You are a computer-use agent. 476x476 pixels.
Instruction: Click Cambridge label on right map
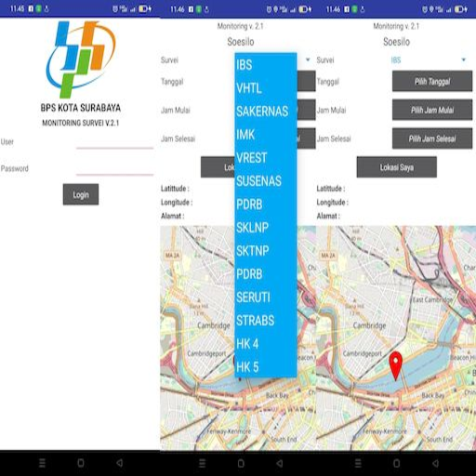[x=369, y=325]
